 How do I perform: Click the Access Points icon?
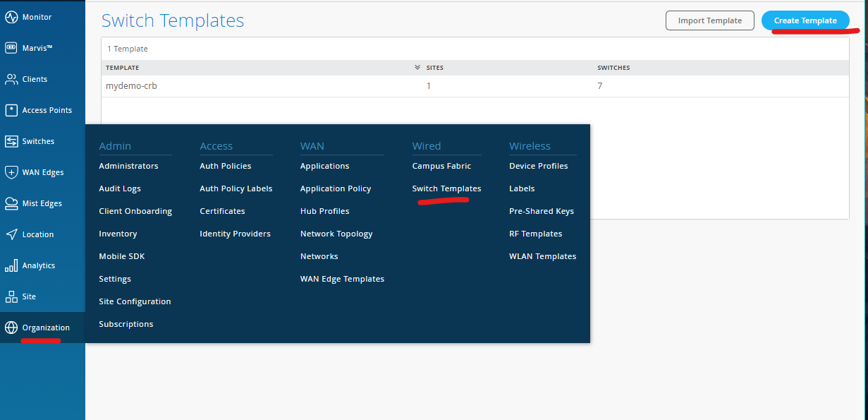pyautogui.click(x=11, y=110)
